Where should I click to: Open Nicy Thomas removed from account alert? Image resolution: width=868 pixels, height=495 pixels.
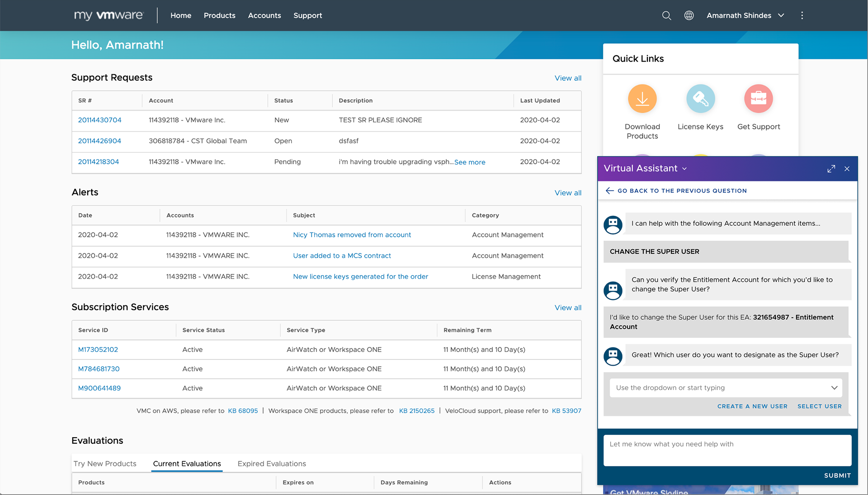click(352, 235)
